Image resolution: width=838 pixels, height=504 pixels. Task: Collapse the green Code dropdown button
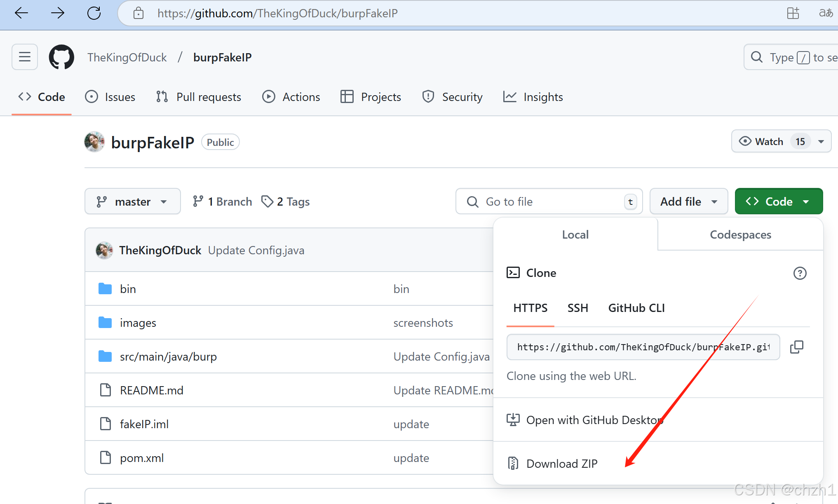coord(778,202)
